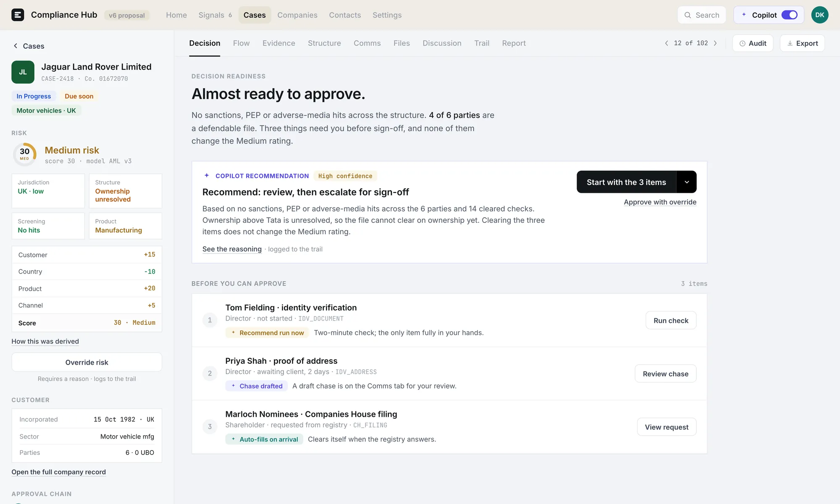
Task: Click the risk score 30 gauge
Action: pyautogui.click(x=25, y=154)
